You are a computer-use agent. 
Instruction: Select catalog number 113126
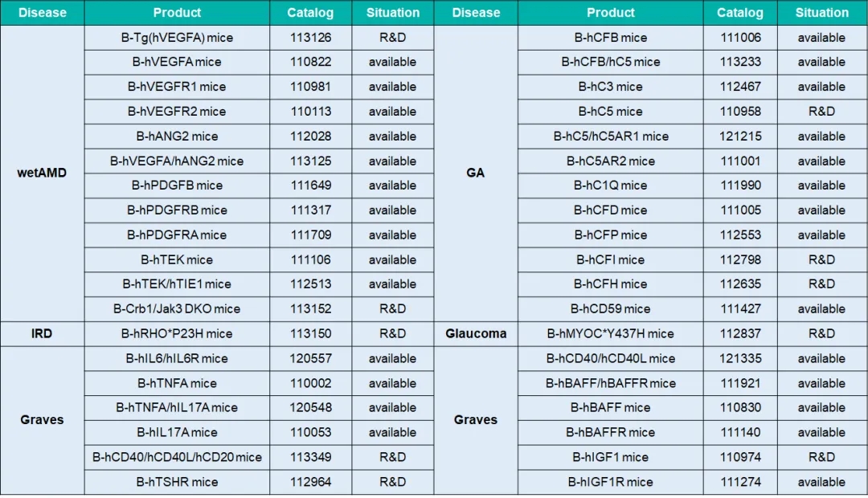[x=310, y=37]
